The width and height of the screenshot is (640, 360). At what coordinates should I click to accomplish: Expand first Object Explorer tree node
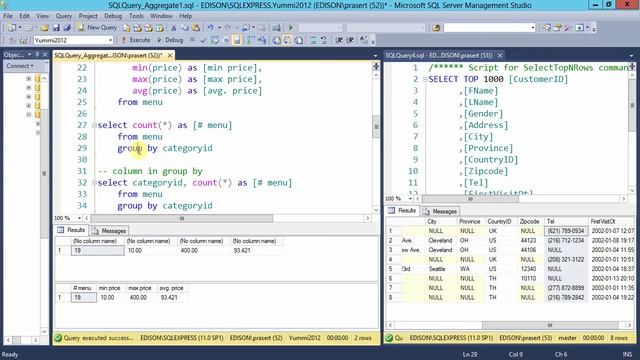(29, 78)
